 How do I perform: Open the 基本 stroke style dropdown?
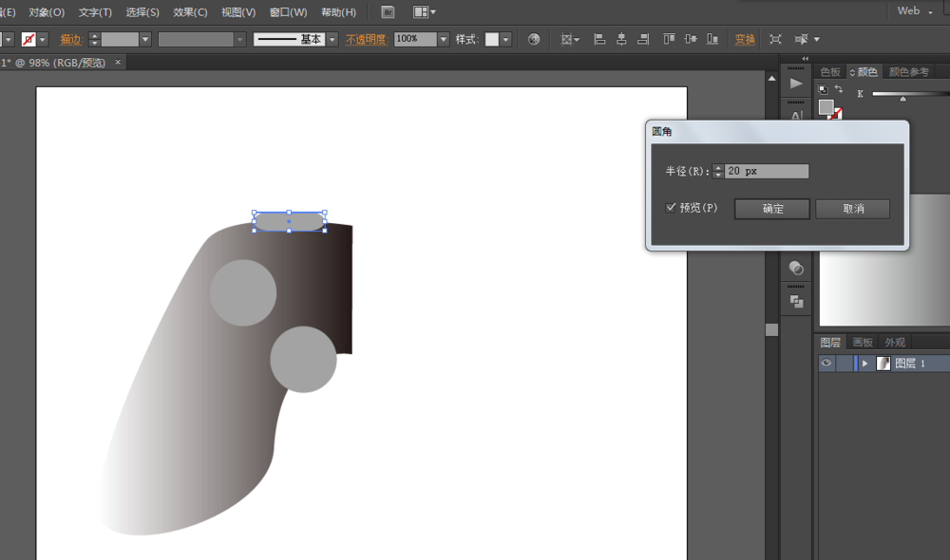[332, 39]
